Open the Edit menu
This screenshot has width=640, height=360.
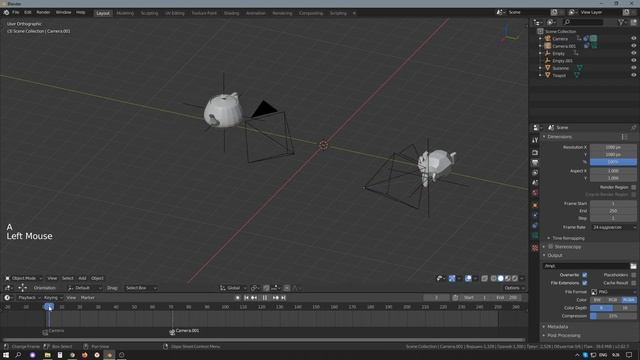[x=27, y=13]
